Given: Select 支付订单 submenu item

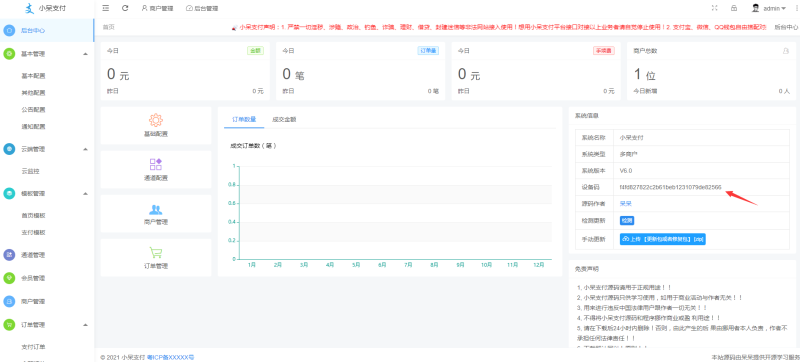Looking at the screenshot, I should [33, 347].
